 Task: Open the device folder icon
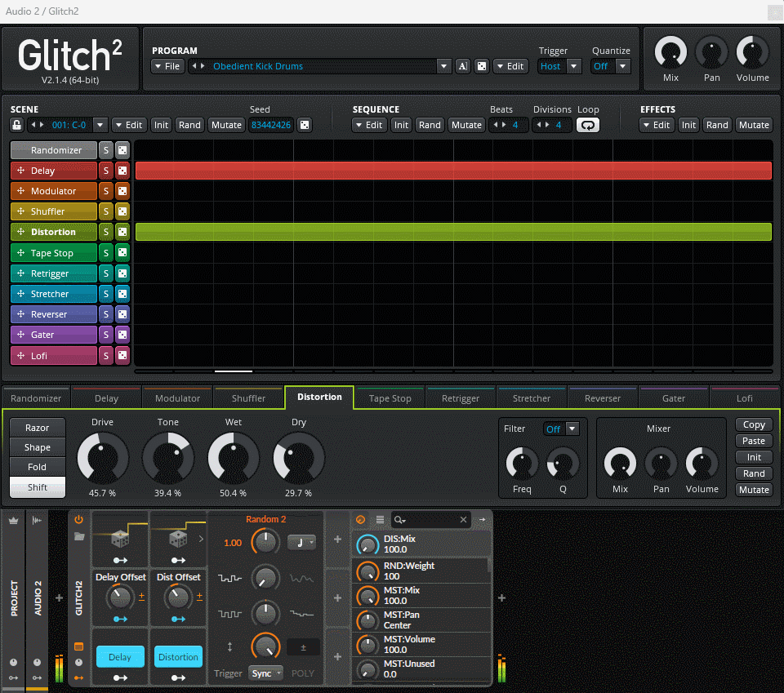79,536
